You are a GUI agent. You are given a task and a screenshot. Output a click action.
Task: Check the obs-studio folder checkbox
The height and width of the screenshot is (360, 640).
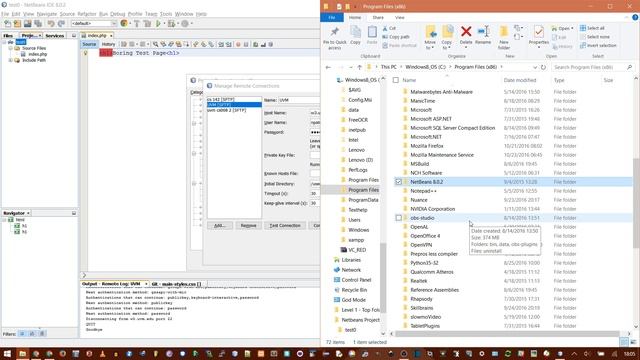point(398,218)
